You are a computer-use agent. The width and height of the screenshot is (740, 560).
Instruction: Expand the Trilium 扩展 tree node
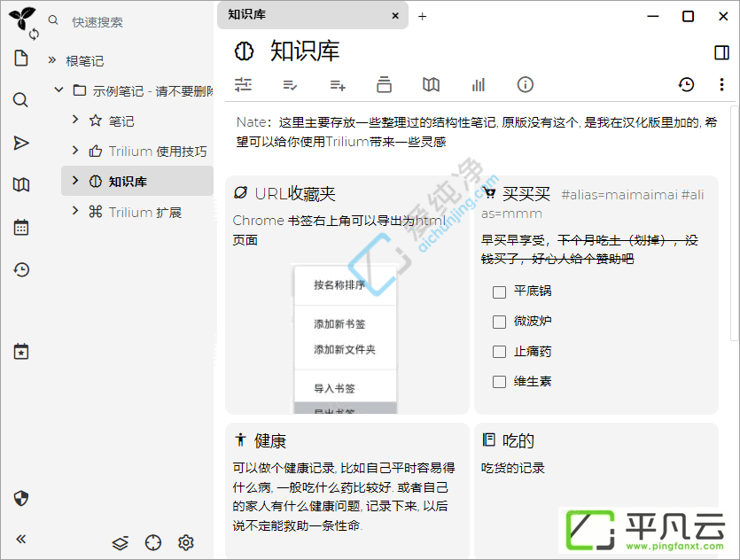click(75, 210)
